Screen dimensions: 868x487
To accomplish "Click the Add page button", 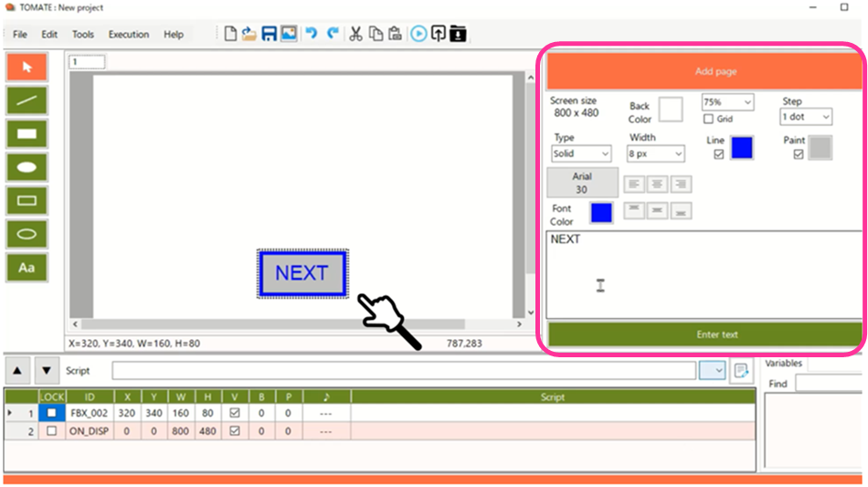I will click(704, 71).
